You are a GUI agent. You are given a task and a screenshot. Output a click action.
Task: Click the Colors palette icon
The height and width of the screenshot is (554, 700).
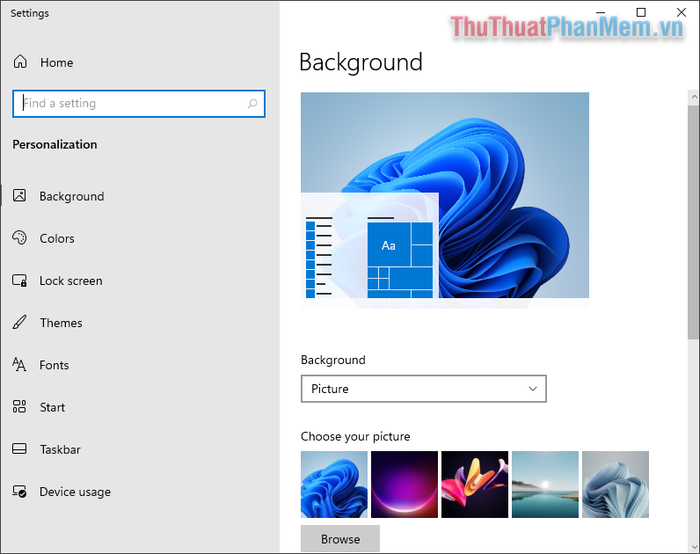pyautogui.click(x=19, y=238)
